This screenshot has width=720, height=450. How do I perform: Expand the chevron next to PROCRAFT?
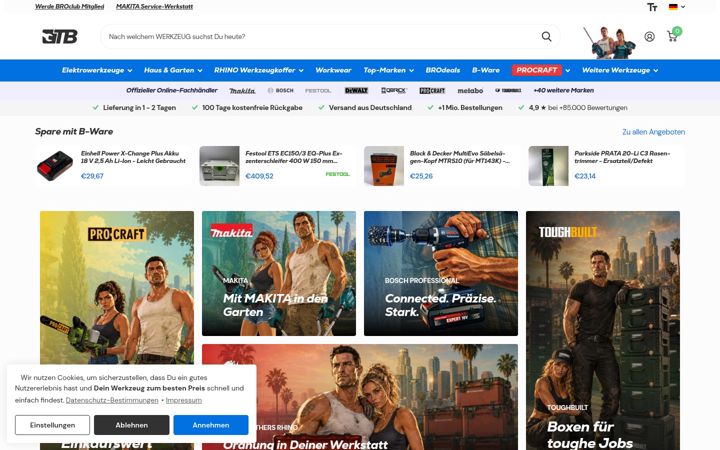pos(568,71)
